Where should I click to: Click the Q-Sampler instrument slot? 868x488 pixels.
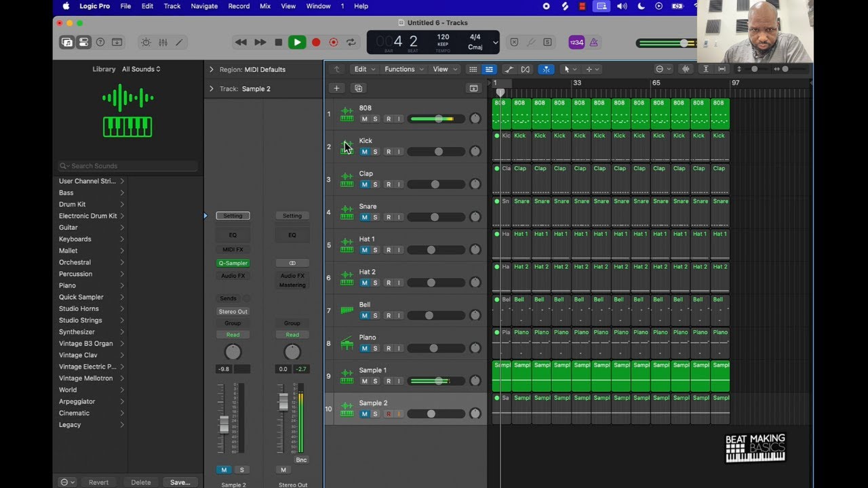233,263
